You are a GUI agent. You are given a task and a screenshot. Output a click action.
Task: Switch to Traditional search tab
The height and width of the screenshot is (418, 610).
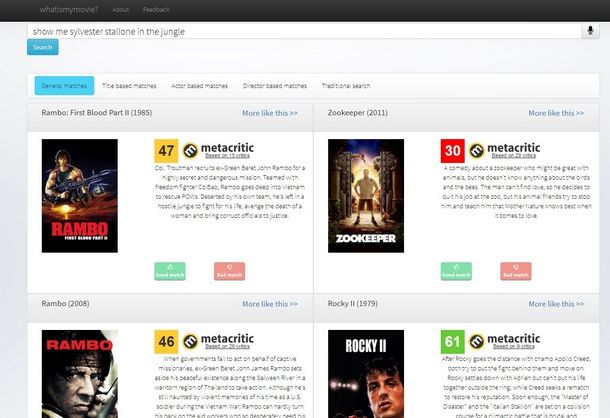tap(346, 86)
